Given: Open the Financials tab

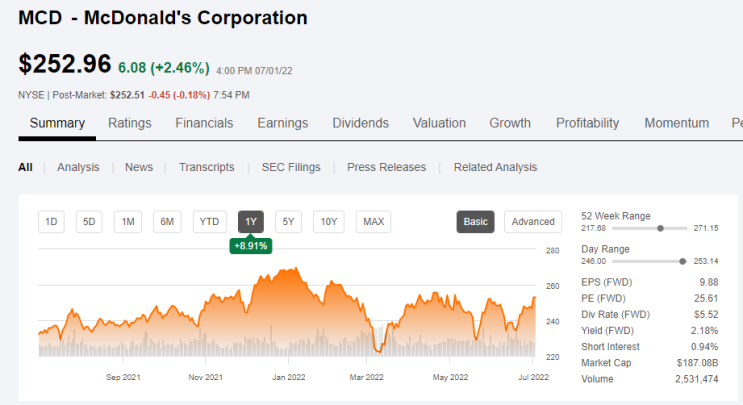Looking at the screenshot, I should pyautogui.click(x=204, y=123).
